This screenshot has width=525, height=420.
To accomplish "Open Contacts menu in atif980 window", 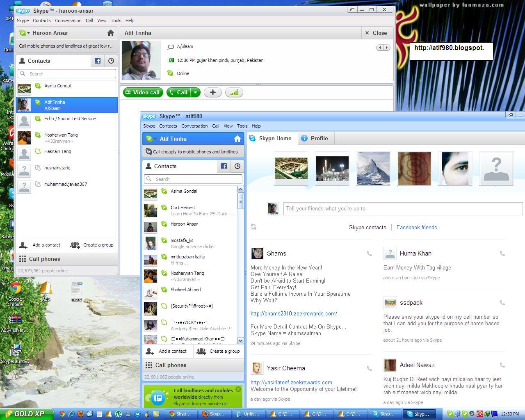I will pyautogui.click(x=168, y=126).
